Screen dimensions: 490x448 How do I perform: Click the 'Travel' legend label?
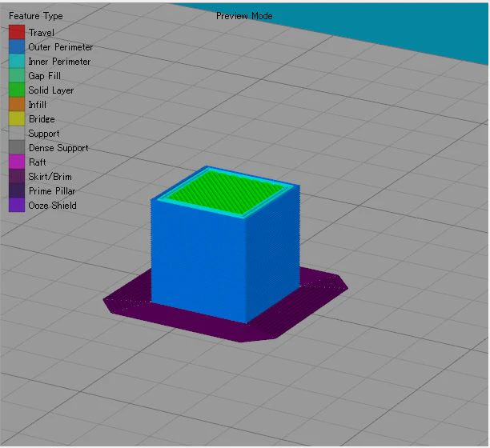42,33
